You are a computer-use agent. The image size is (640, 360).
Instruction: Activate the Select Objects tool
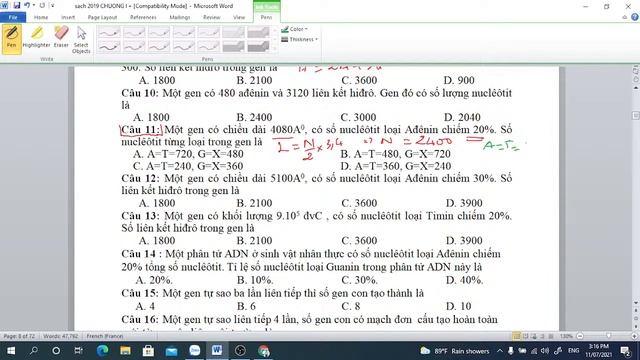[81, 40]
